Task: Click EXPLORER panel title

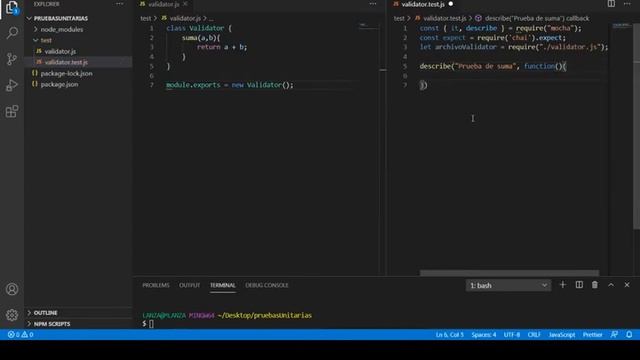Action: [x=46, y=4]
